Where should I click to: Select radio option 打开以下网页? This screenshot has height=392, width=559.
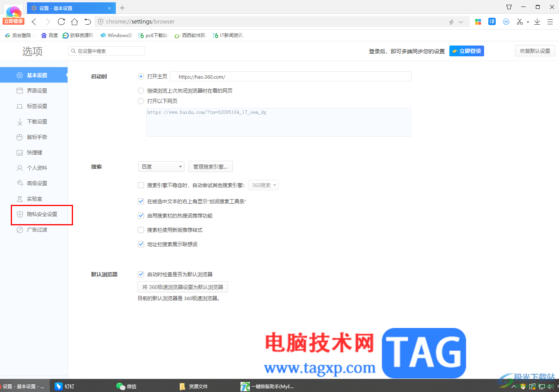(x=141, y=101)
